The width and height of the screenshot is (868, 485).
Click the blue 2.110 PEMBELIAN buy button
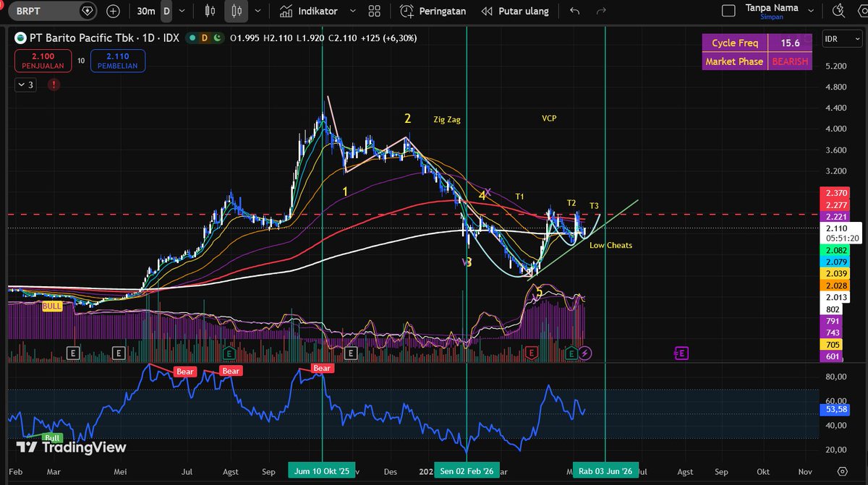point(117,61)
